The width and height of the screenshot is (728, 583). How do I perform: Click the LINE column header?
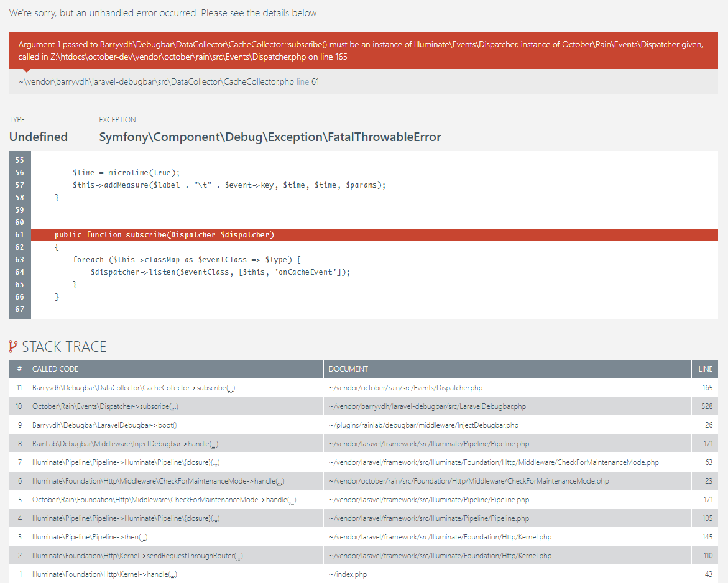[x=705, y=369]
